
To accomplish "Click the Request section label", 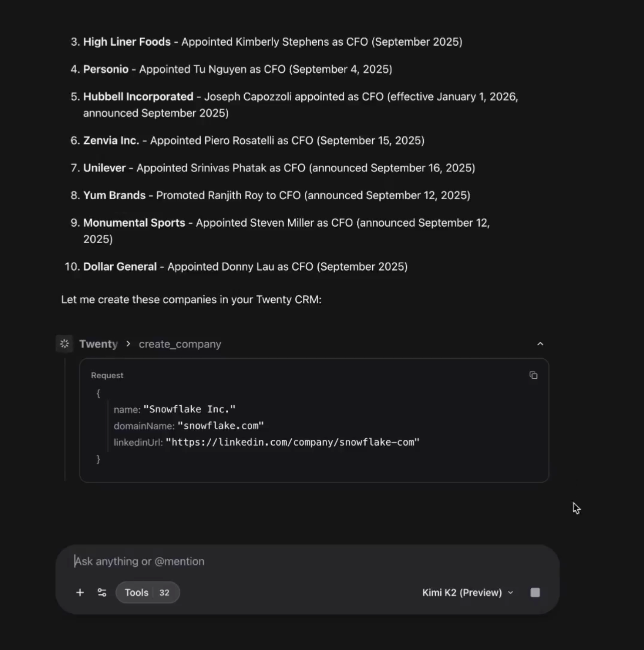I will coord(107,375).
